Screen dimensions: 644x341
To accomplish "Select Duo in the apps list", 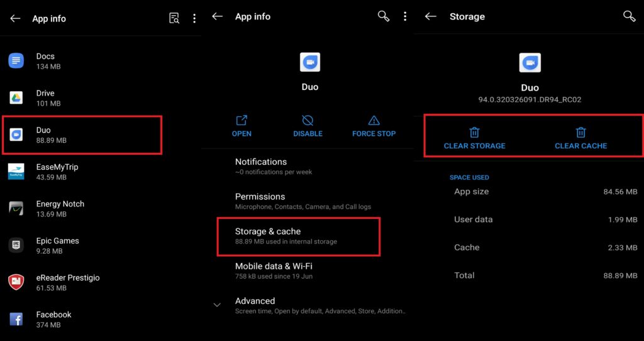I will coord(82,135).
